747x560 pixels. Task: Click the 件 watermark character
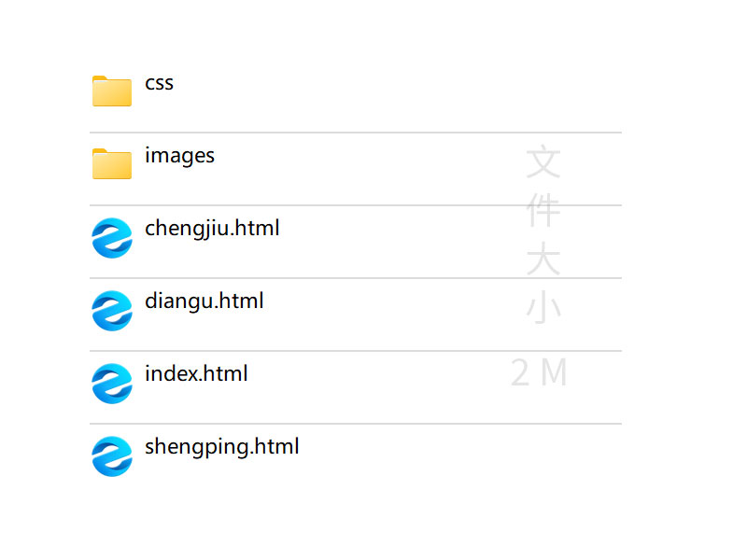pyautogui.click(x=543, y=210)
